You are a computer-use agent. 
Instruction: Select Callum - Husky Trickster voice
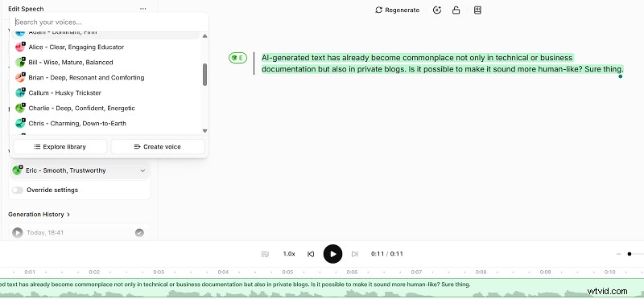click(x=106, y=92)
